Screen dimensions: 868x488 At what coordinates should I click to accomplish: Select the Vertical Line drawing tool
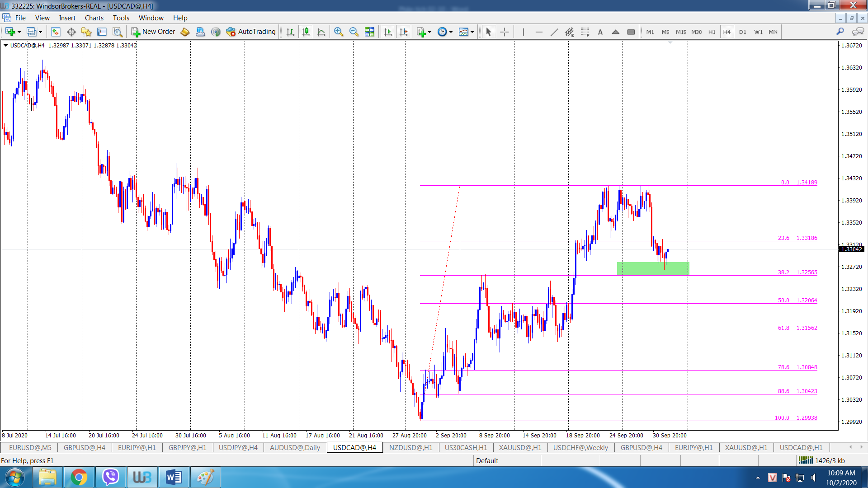click(x=523, y=32)
